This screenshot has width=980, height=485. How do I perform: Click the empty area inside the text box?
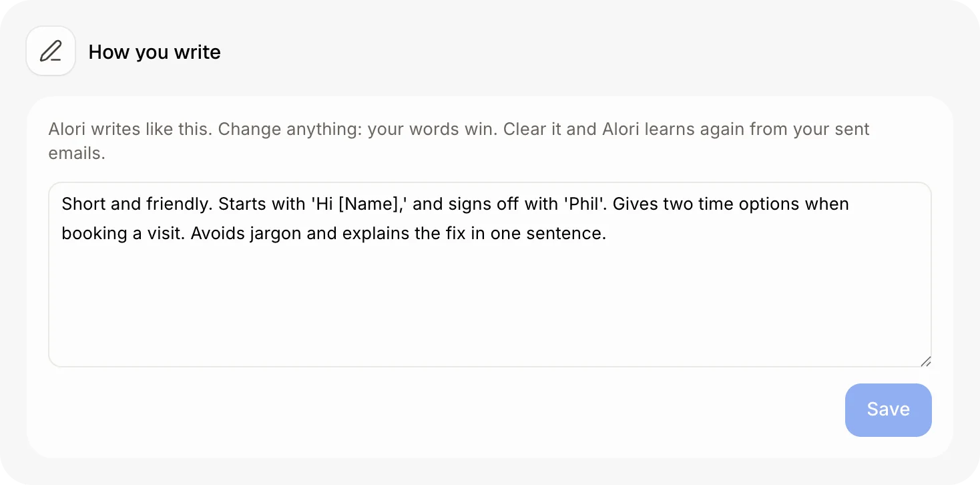tap(489, 307)
